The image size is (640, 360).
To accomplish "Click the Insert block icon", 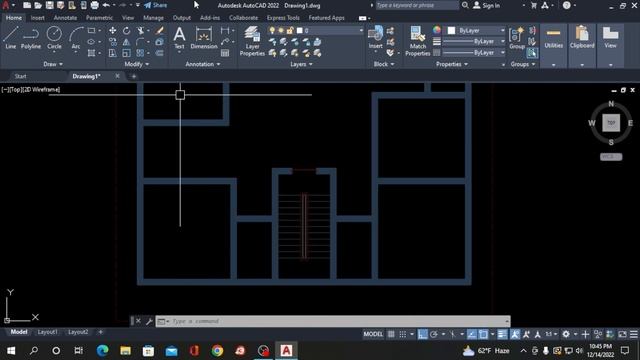I will pos(376,37).
